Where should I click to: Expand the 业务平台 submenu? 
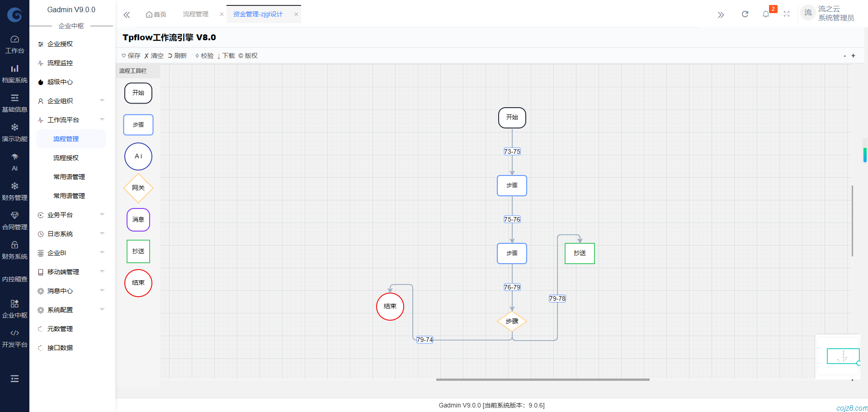tap(71, 215)
